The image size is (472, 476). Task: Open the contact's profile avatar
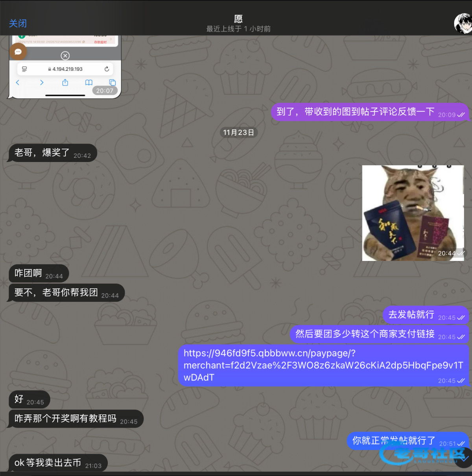tap(463, 24)
